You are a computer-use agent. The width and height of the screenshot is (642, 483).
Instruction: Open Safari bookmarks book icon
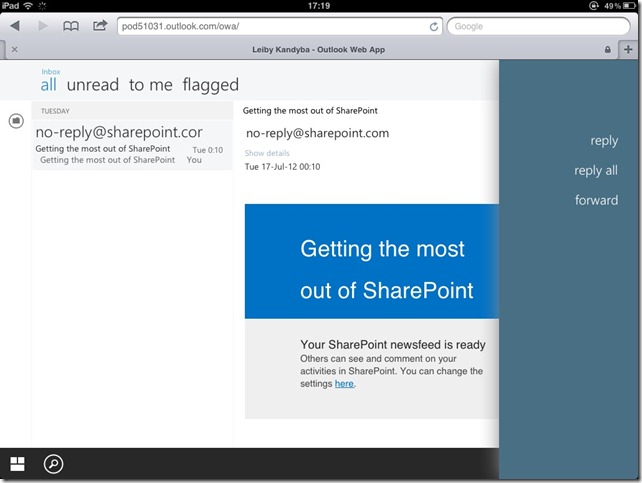click(71, 26)
